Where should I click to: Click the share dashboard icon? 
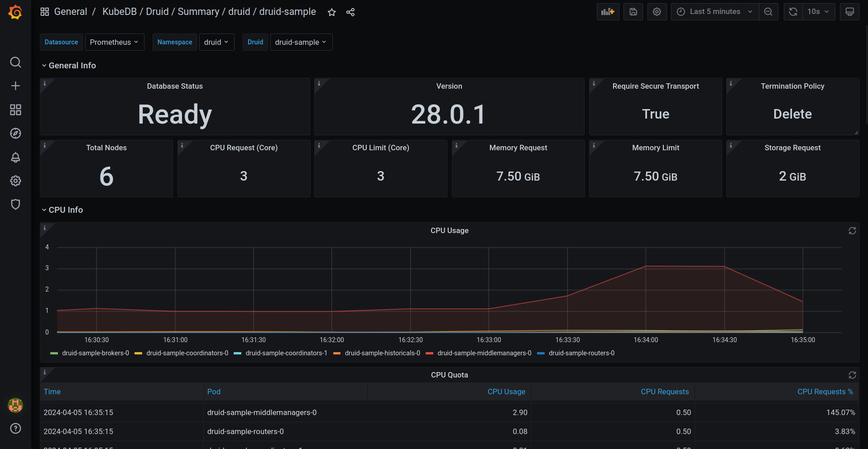350,12
